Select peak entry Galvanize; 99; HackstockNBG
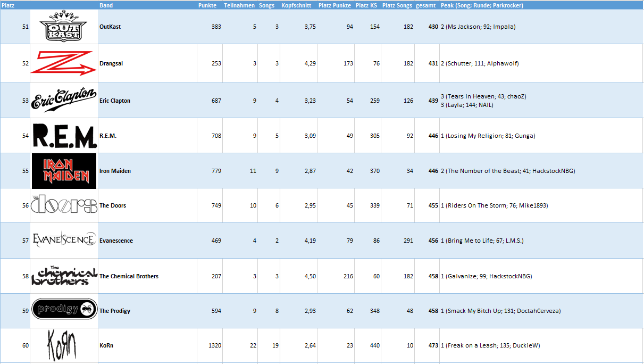This screenshot has height=364, width=644. pos(486,276)
